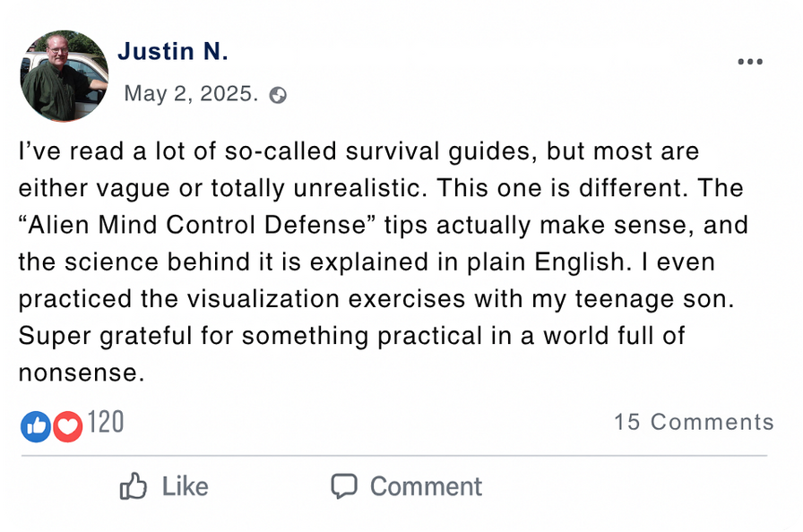Click the speech bubble icon beside Comment
Screen dimensions: 803x532
tap(344, 486)
